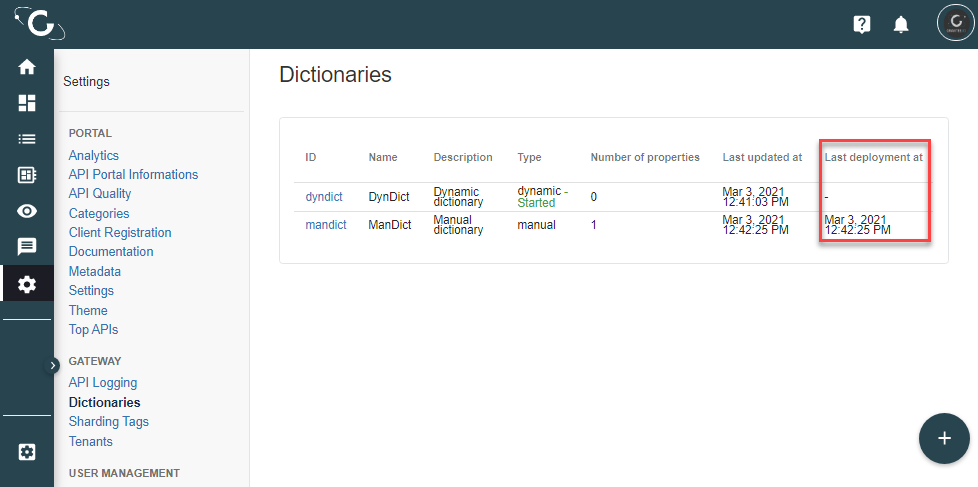Select Sharding Tags in Gateway section
This screenshot has width=978, height=487.
pos(108,421)
